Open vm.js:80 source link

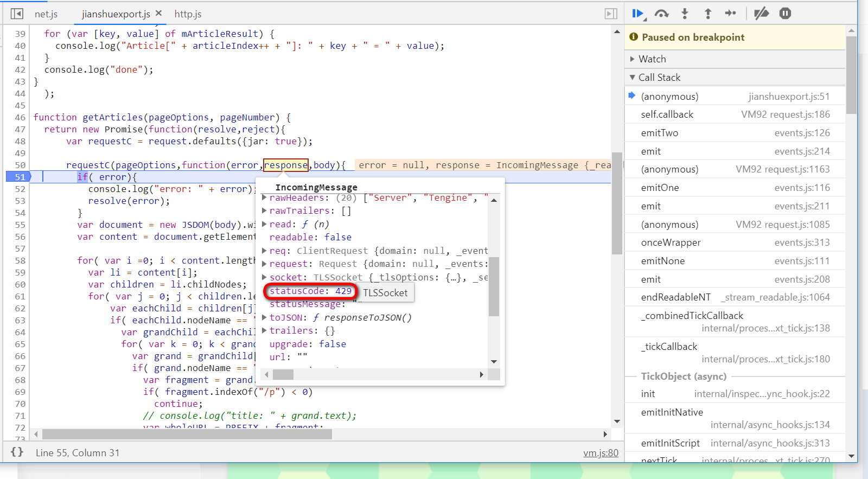coord(601,452)
